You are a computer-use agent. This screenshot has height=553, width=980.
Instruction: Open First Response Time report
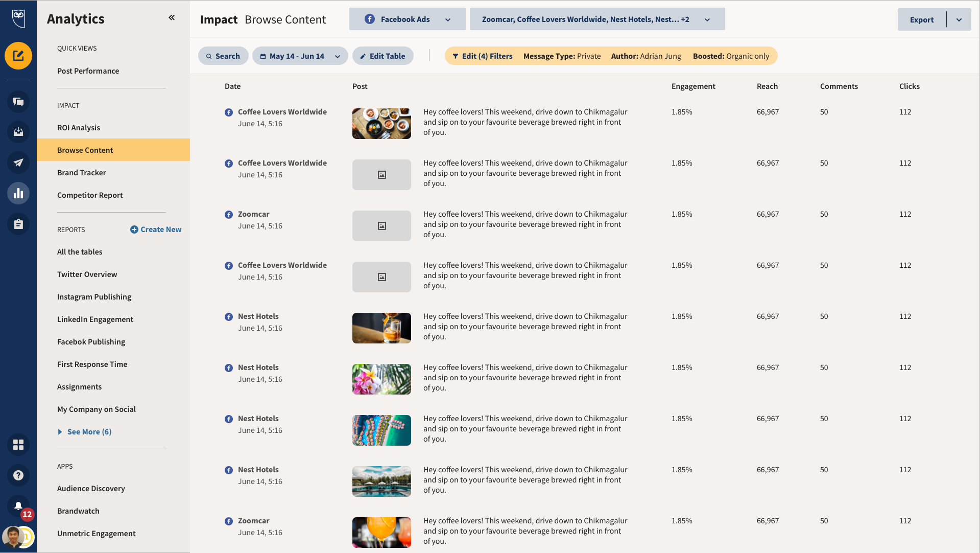tap(92, 364)
